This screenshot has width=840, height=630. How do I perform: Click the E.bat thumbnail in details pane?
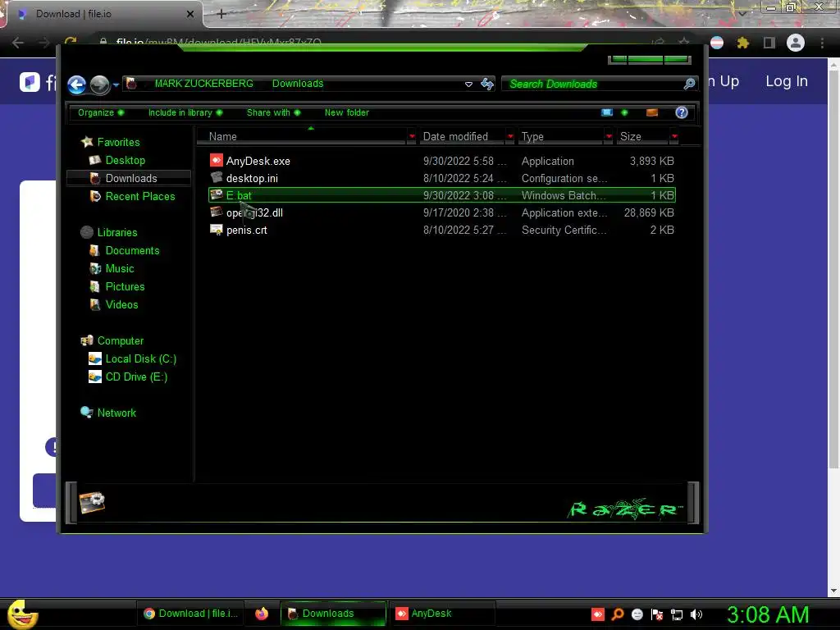point(92,502)
